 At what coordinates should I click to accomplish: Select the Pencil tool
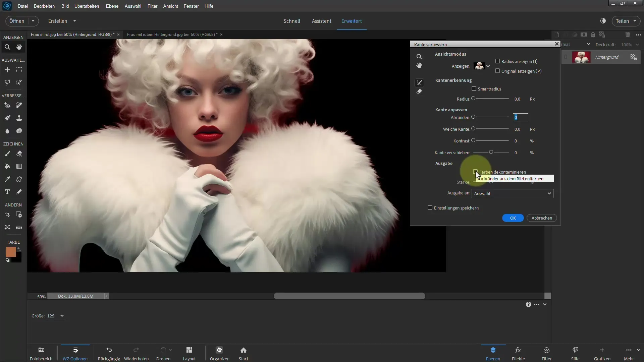pyautogui.click(x=19, y=192)
